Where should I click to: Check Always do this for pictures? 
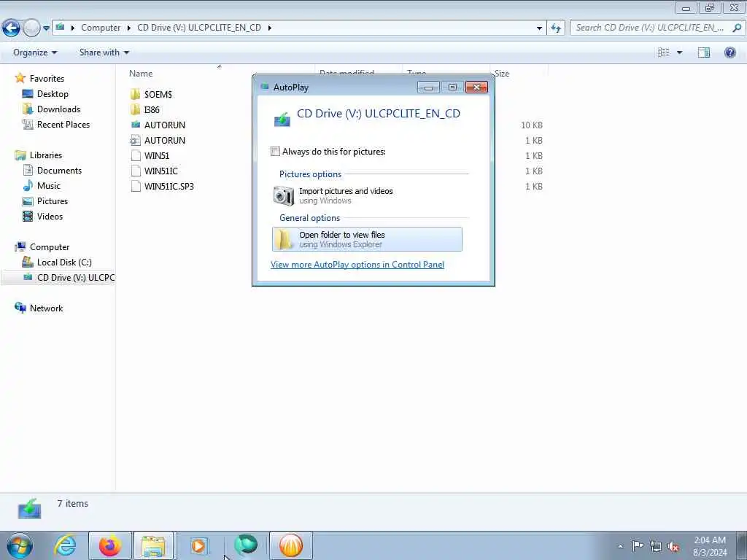click(x=275, y=152)
